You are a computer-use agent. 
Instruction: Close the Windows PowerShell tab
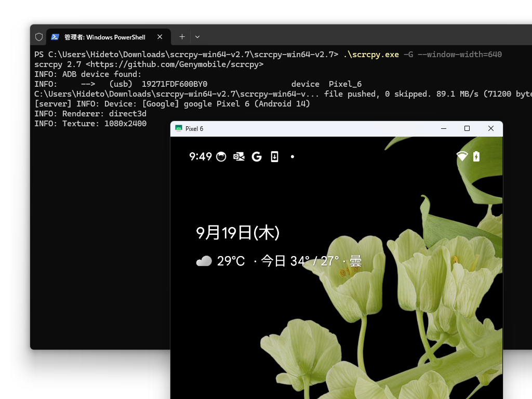(x=160, y=36)
